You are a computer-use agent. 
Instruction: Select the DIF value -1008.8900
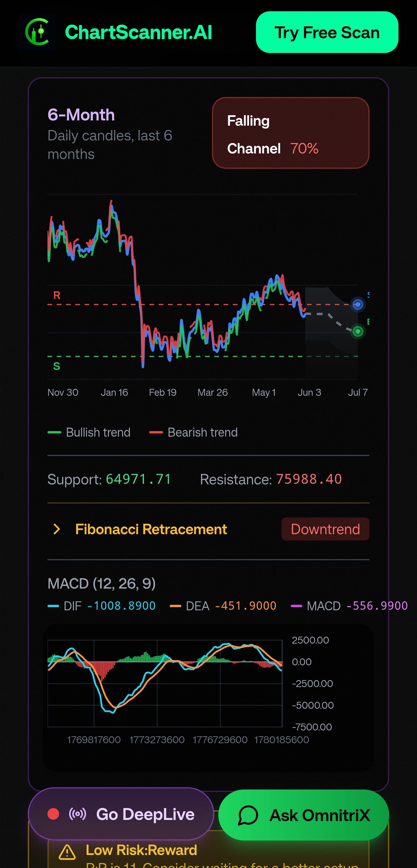tap(121, 606)
